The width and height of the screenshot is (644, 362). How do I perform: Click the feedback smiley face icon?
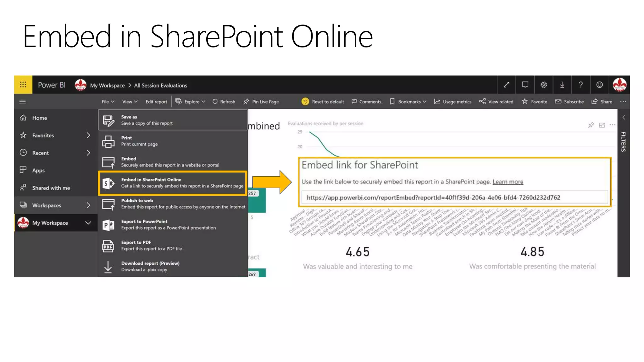[599, 85]
